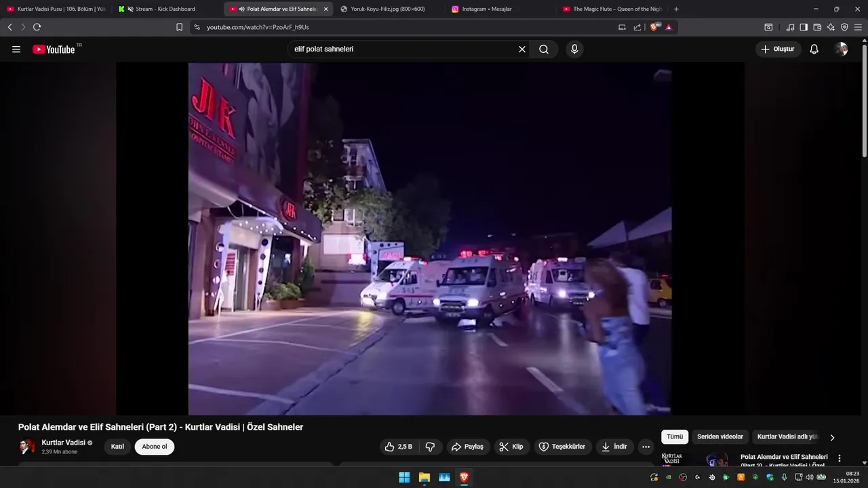The height and width of the screenshot is (488, 868).
Task: Open the browser main menu
Action: 858,27
